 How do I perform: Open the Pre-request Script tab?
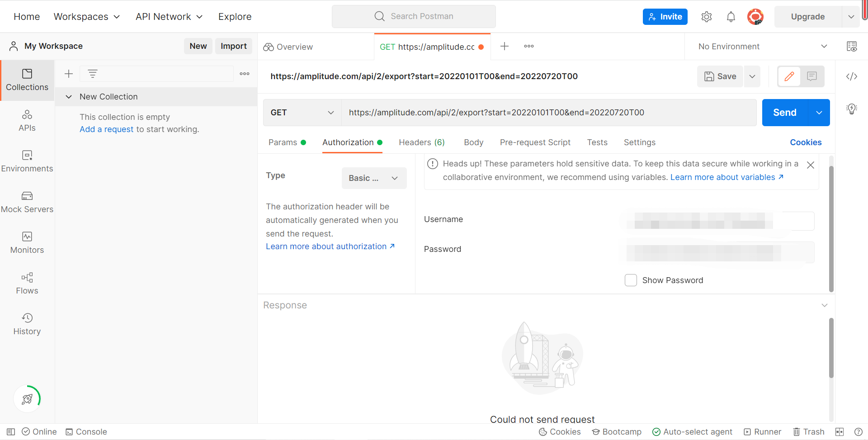pyautogui.click(x=535, y=142)
